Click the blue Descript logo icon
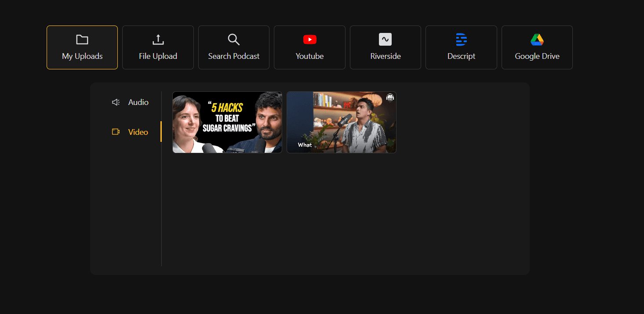The height and width of the screenshot is (314, 644). tap(461, 39)
